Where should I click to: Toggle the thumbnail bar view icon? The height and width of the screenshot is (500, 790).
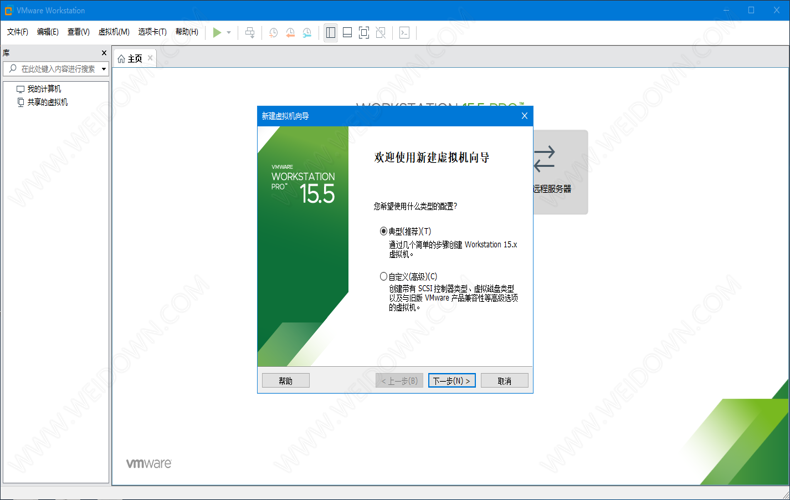pyautogui.click(x=347, y=33)
